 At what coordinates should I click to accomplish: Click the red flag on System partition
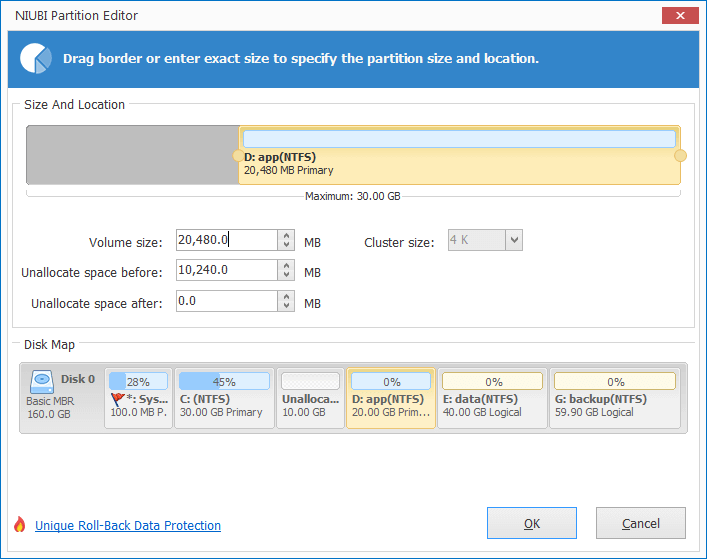pos(117,399)
